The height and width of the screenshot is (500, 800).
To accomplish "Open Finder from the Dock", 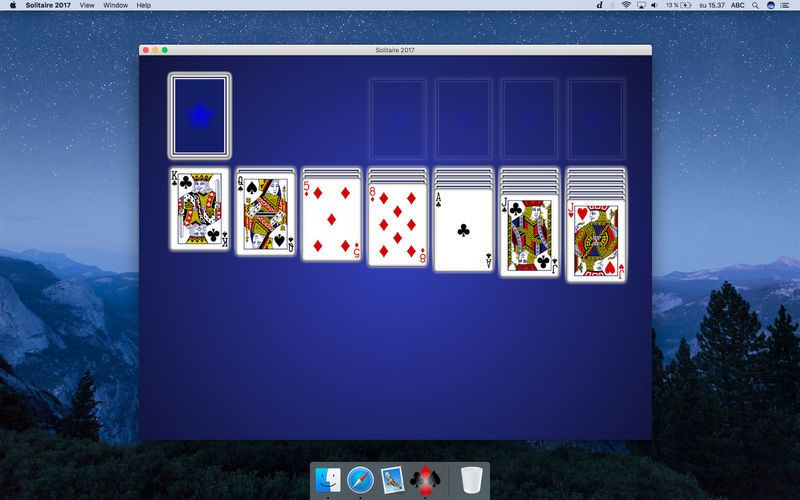I will pyautogui.click(x=328, y=480).
